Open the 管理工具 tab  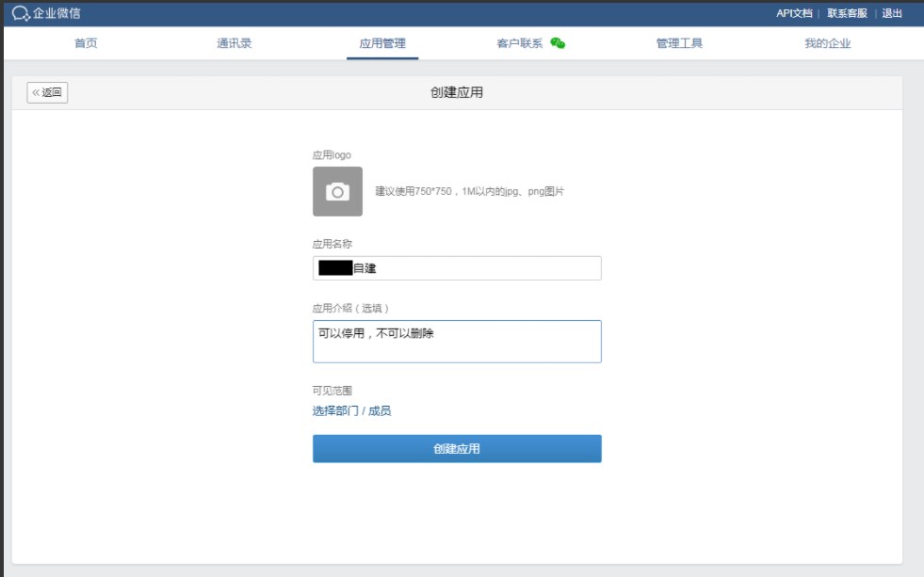tap(679, 43)
